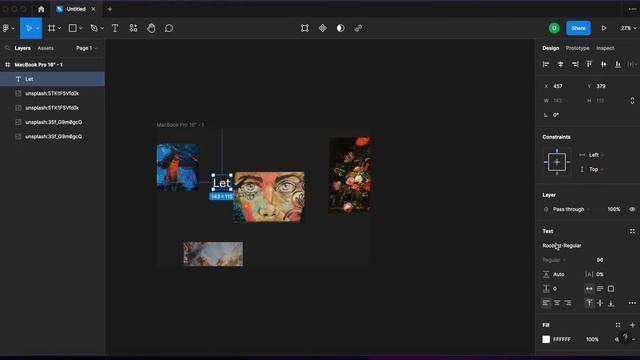Align selection to the left
This screenshot has height=360, width=640.
(x=546, y=64)
